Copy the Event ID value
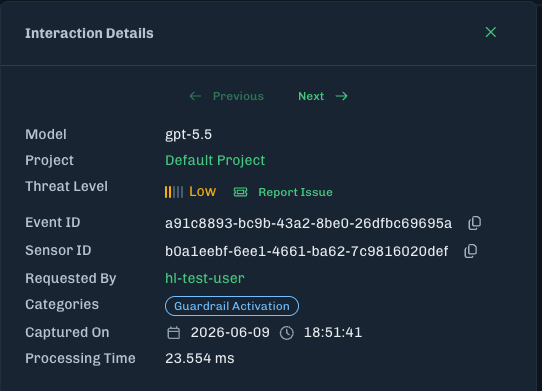 tap(474, 223)
